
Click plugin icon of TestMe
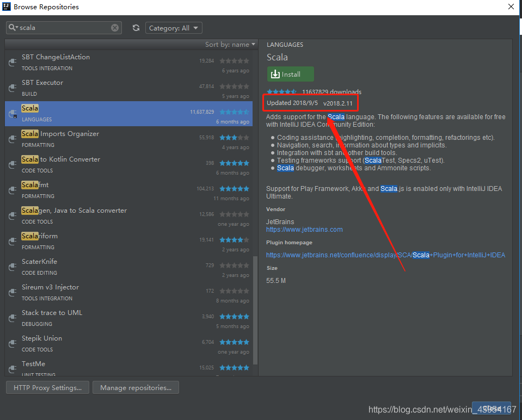coord(13,369)
